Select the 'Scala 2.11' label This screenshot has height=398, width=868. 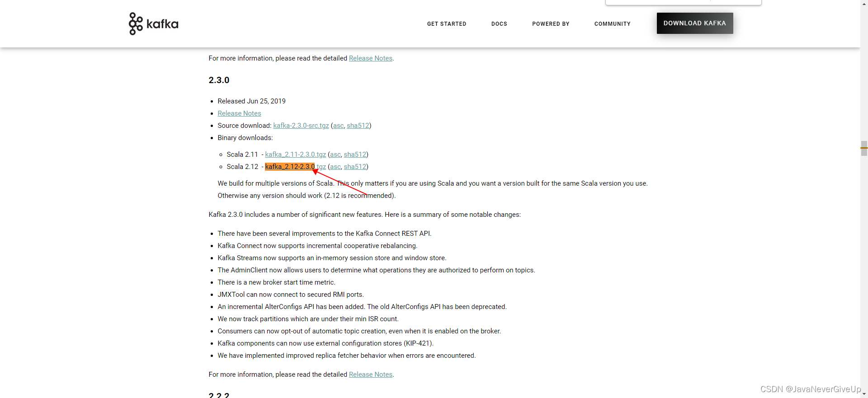click(242, 155)
